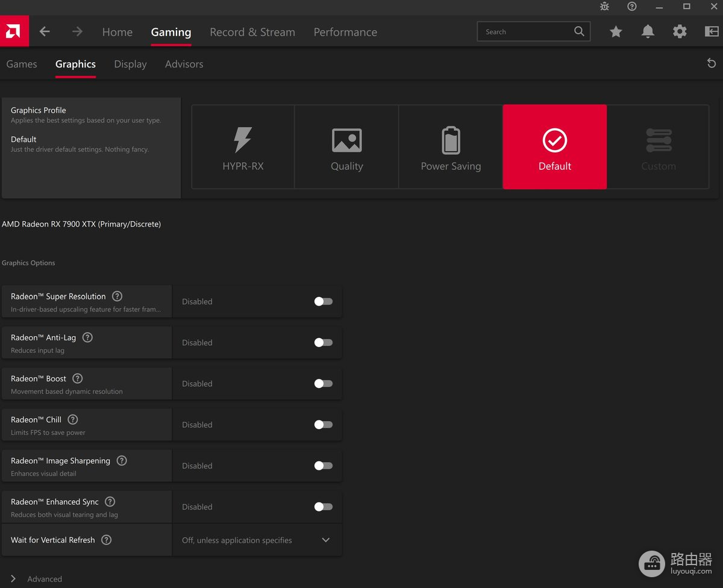723x588 pixels.
Task: Go back with the back arrow
Action: [x=45, y=31]
